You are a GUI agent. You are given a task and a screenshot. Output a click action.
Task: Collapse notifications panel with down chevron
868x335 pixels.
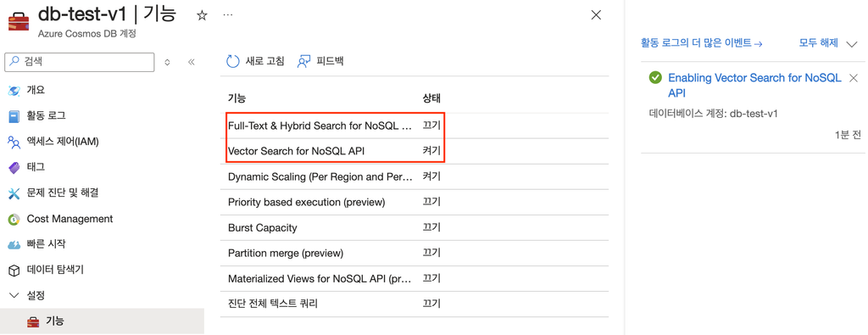click(852, 44)
